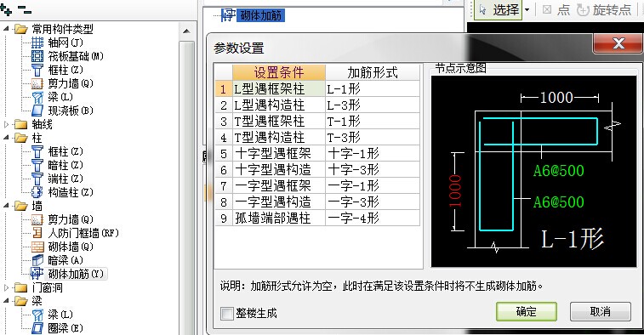Click the L-1形 label in node diagram

573,239
